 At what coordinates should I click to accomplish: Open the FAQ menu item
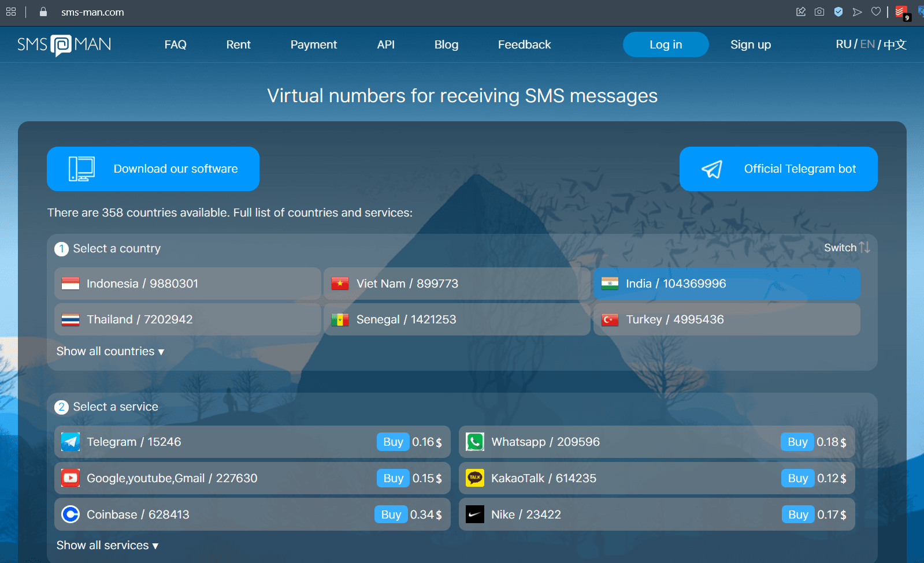[176, 44]
